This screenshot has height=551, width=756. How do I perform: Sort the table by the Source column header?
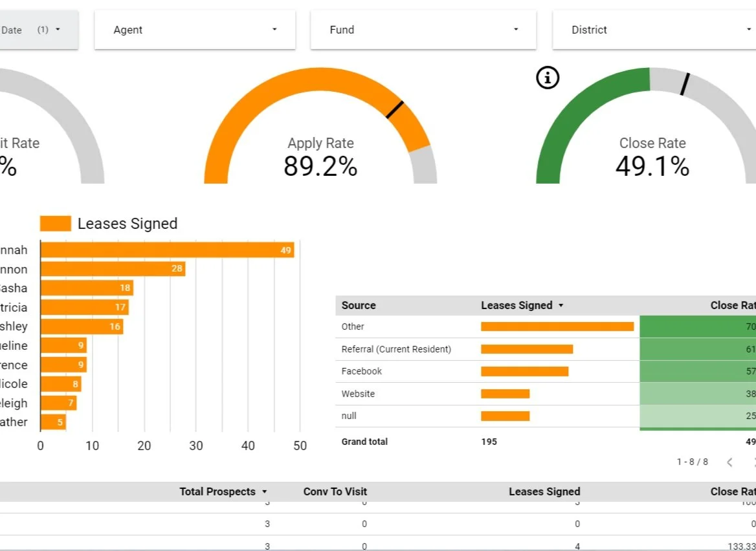tap(358, 305)
